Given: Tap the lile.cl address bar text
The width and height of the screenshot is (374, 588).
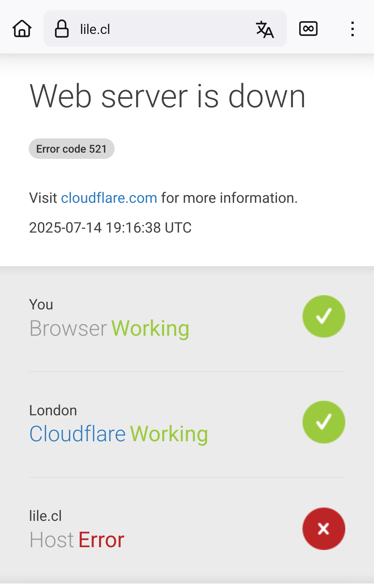Looking at the screenshot, I should click(95, 29).
